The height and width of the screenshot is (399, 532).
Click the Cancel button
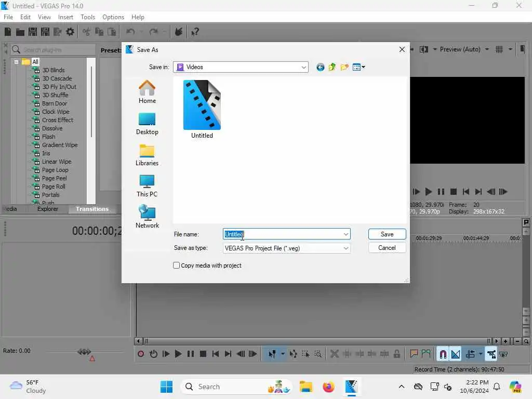[387, 248]
